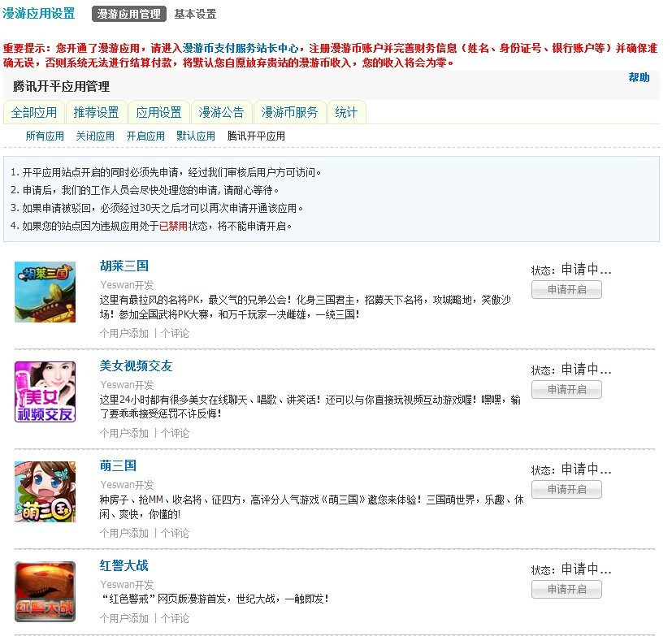Open the 胡莱三国 title link
Viewport: 672px width, 636px height.
point(124,266)
